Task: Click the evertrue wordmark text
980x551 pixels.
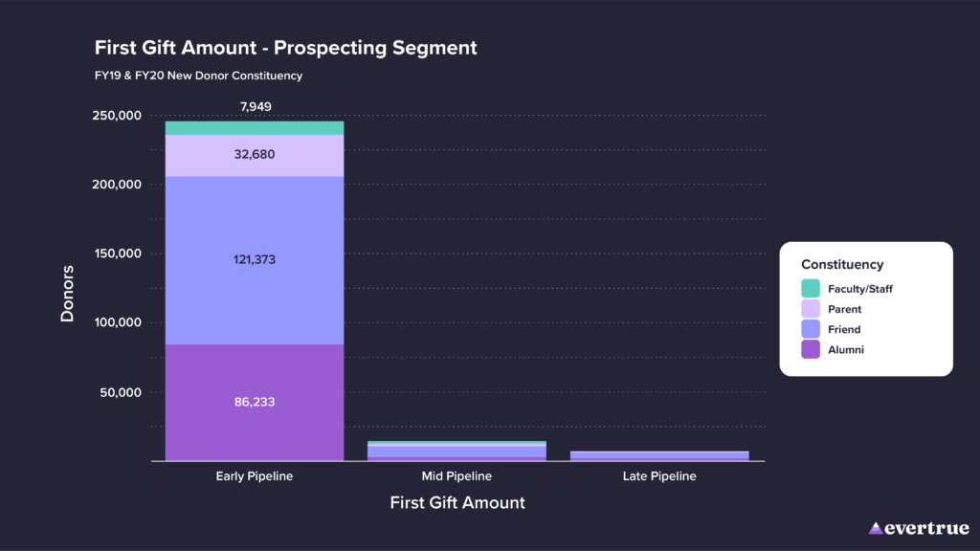Action: tap(927, 528)
